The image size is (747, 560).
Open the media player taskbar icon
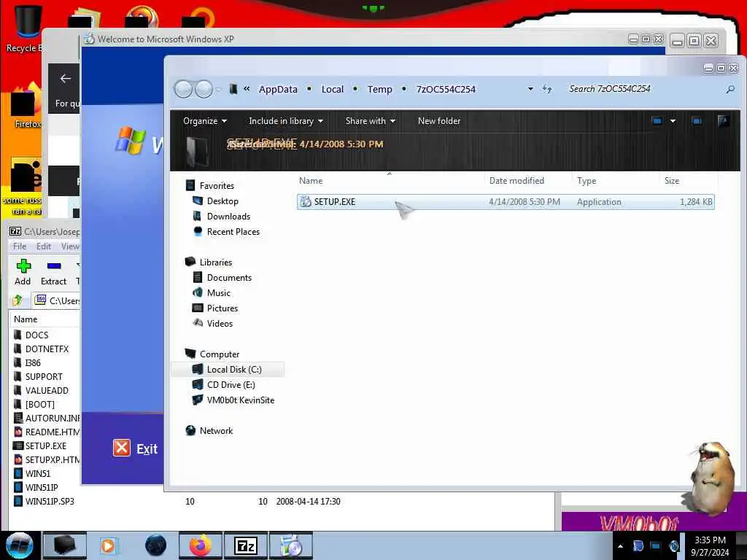(108, 545)
